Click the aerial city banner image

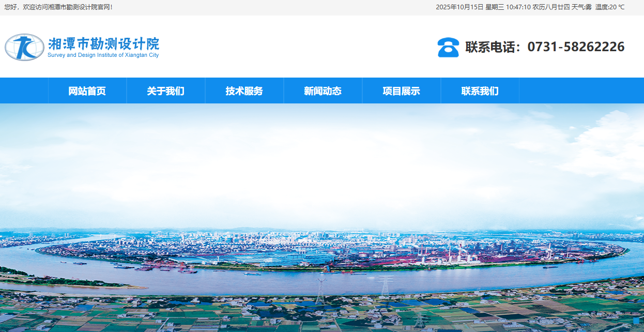coord(322,217)
